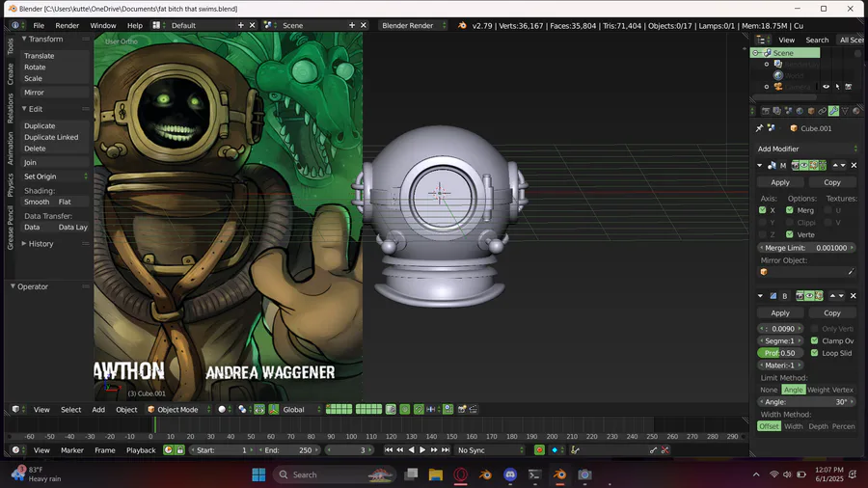The height and width of the screenshot is (488, 868).
Task: Collapse the Transform panel
Action: click(24, 39)
